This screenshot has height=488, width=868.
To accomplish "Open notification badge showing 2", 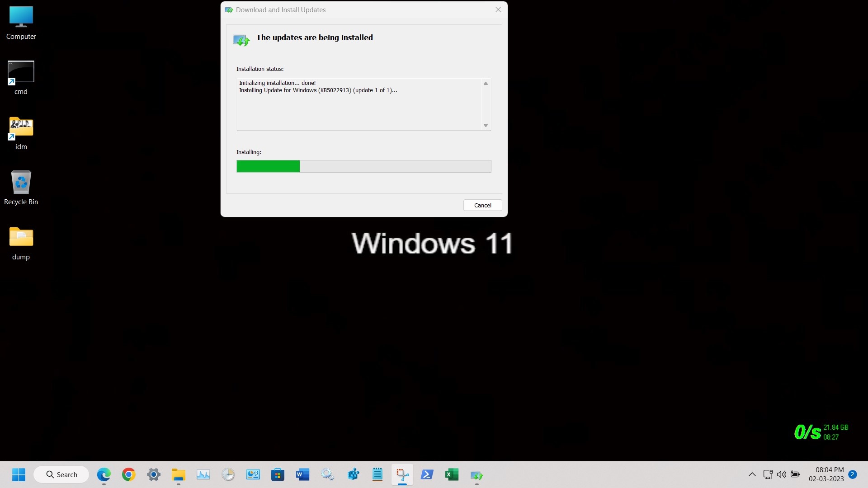I will 853,474.
